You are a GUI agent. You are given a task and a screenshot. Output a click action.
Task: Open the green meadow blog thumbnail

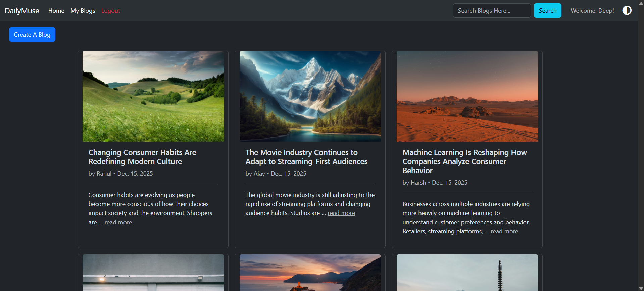click(153, 96)
